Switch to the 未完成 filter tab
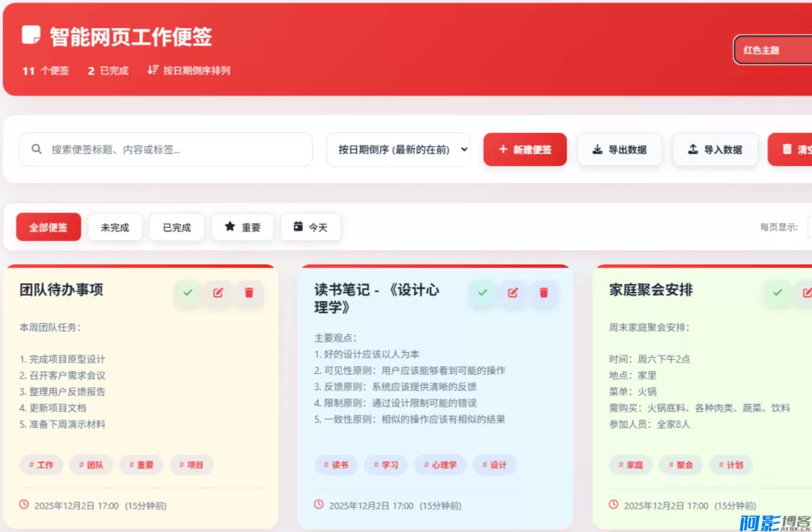 [x=115, y=227]
